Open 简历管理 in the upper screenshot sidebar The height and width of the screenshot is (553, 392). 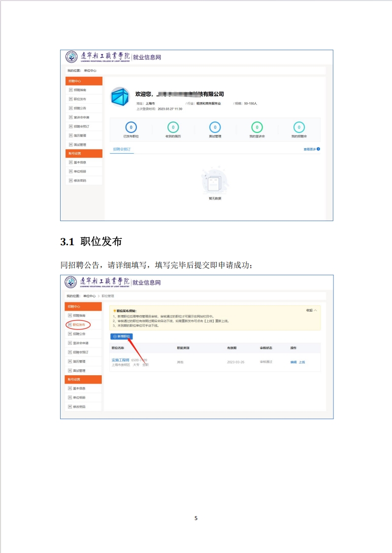tap(80, 135)
